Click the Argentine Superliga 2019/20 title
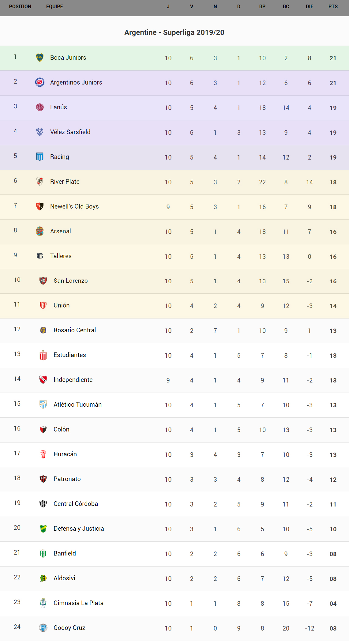Screen dimensions: 349x644 pyautogui.click(x=174, y=32)
